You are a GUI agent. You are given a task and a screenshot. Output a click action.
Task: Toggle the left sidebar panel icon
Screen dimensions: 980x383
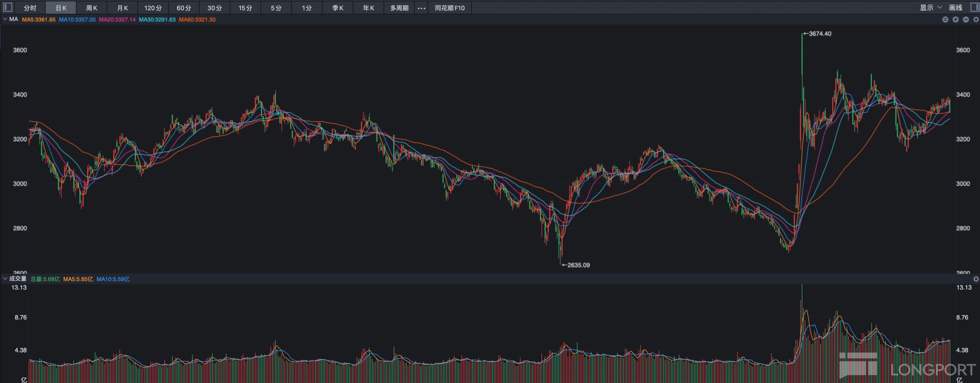(x=8, y=7)
